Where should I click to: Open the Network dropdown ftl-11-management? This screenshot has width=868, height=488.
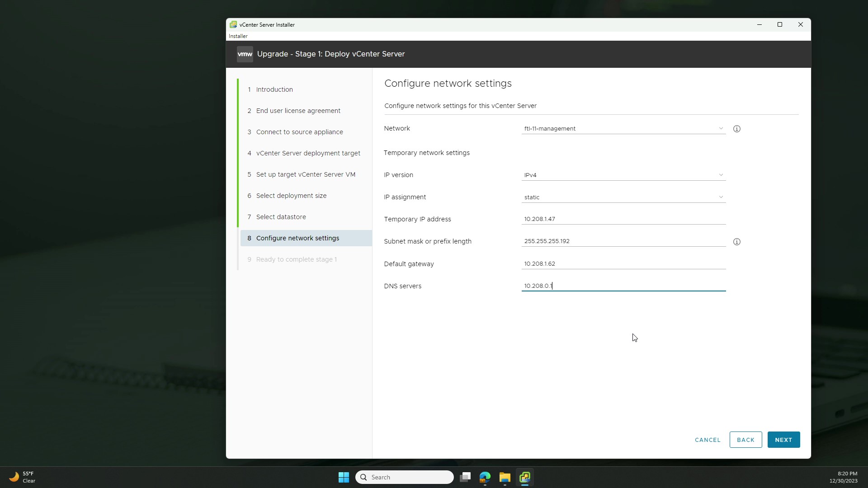point(623,129)
